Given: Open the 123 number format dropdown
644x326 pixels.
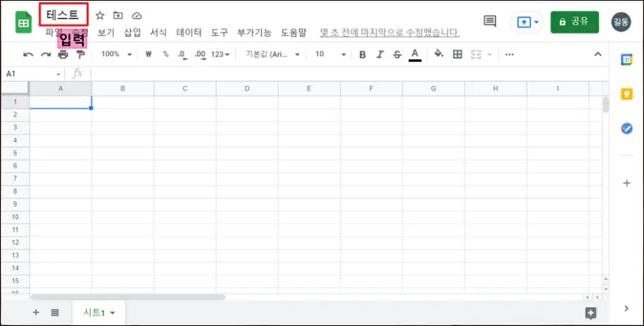Looking at the screenshot, I should click(221, 55).
